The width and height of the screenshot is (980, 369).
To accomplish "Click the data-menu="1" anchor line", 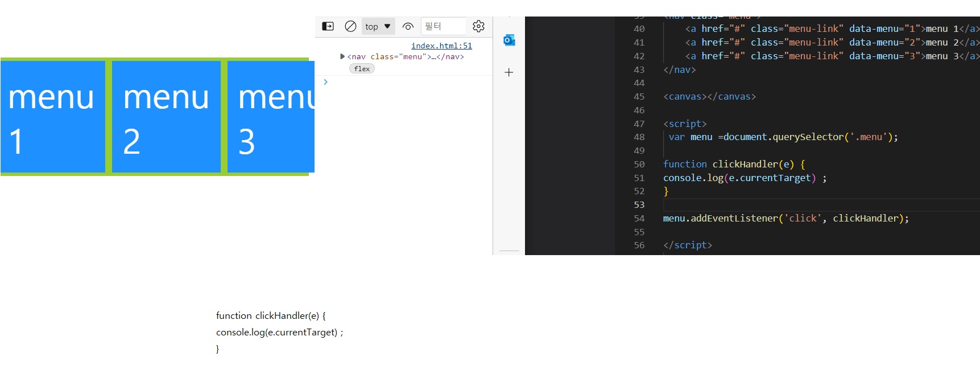I will click(x=832, y=29).
